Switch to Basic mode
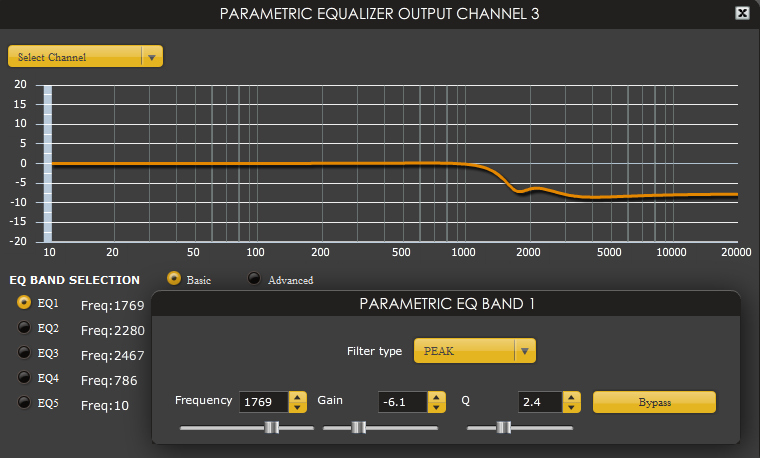This screenshot has width=760, height=458. coord(174,278)
